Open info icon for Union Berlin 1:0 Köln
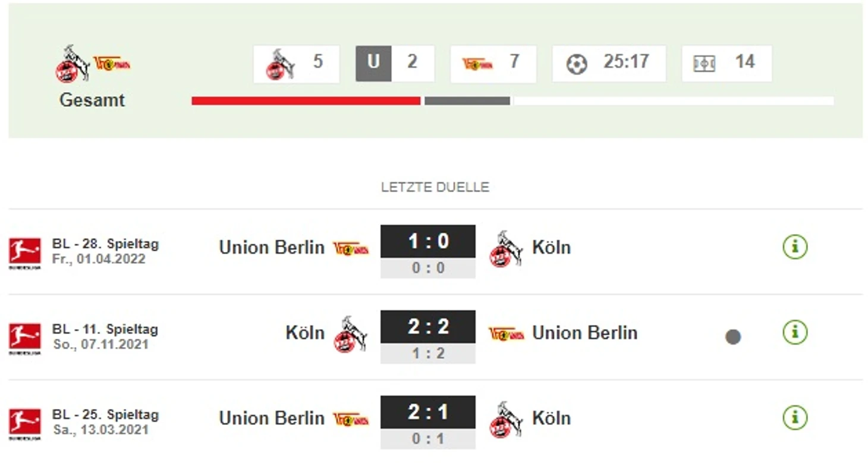This screenshot has width=868, height=463. (x=795, y=247)
